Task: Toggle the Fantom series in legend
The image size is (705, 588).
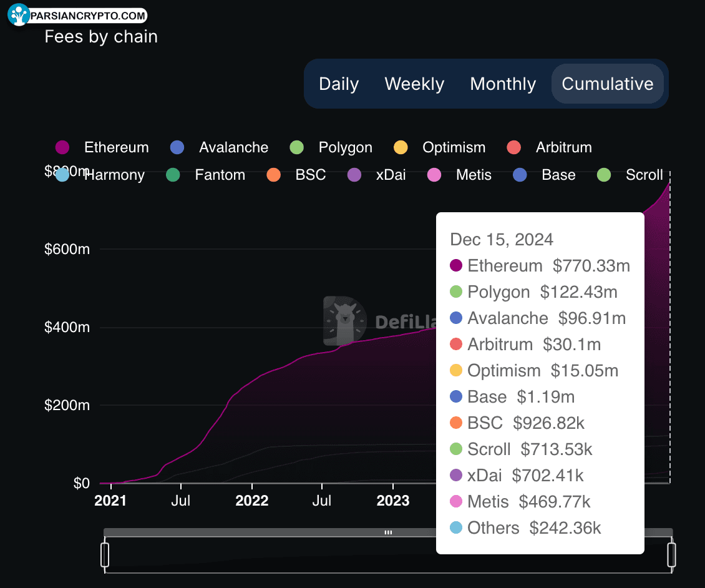Action: click(205, 175)
